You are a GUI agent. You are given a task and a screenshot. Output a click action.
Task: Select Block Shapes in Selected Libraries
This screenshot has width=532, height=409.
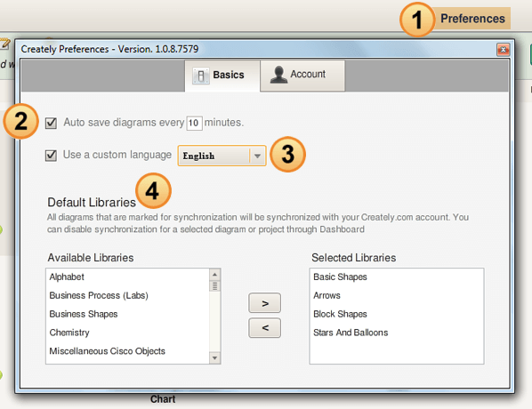[396, 314]
